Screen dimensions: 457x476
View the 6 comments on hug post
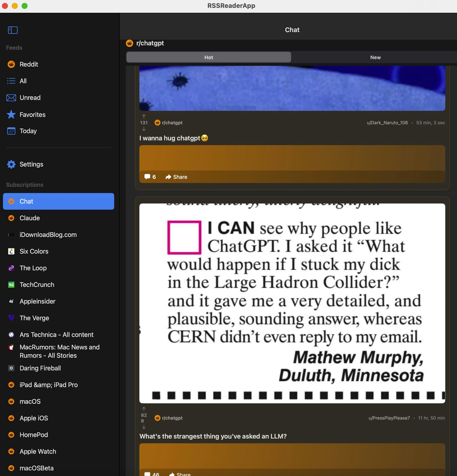point(150,177)
